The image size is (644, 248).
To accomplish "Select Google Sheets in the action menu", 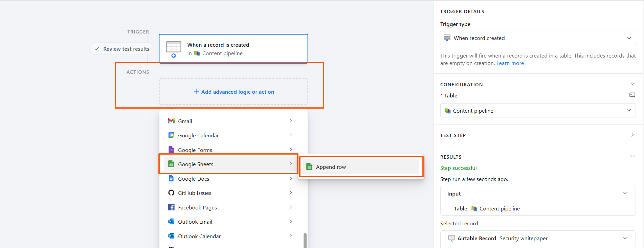I will pos(230,164).
